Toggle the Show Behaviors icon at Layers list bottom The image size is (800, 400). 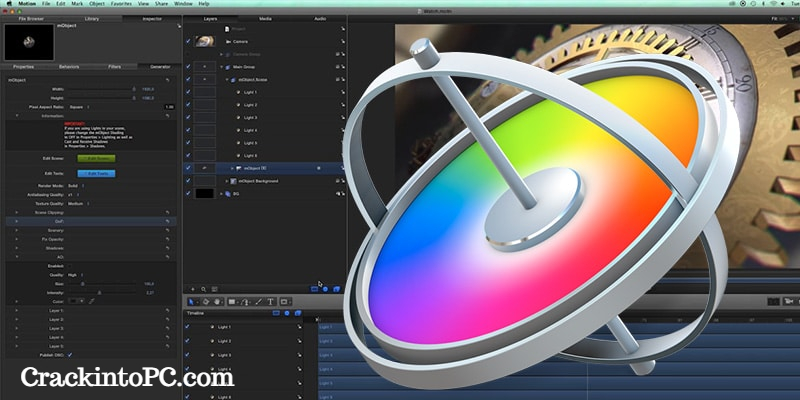tap(326, 289)
